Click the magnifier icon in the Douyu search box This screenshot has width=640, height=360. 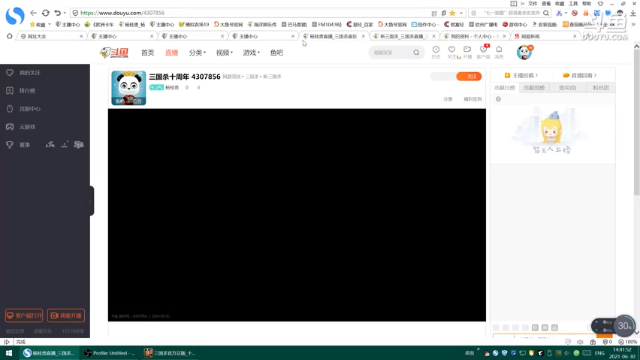click(x=416, y=53)
